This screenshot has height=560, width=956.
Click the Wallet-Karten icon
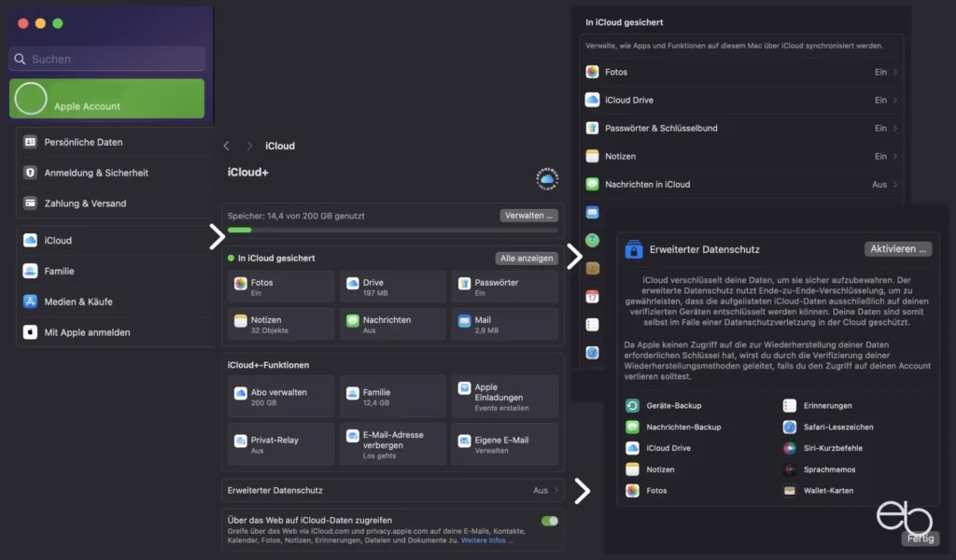pos(790,491)
